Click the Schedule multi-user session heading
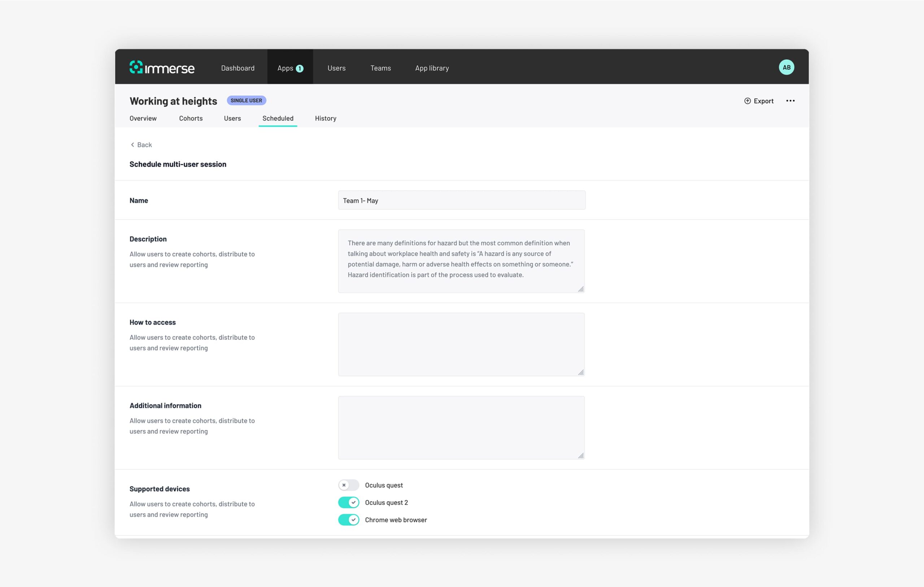The image size is (924, 587). (x=178, y=164)
